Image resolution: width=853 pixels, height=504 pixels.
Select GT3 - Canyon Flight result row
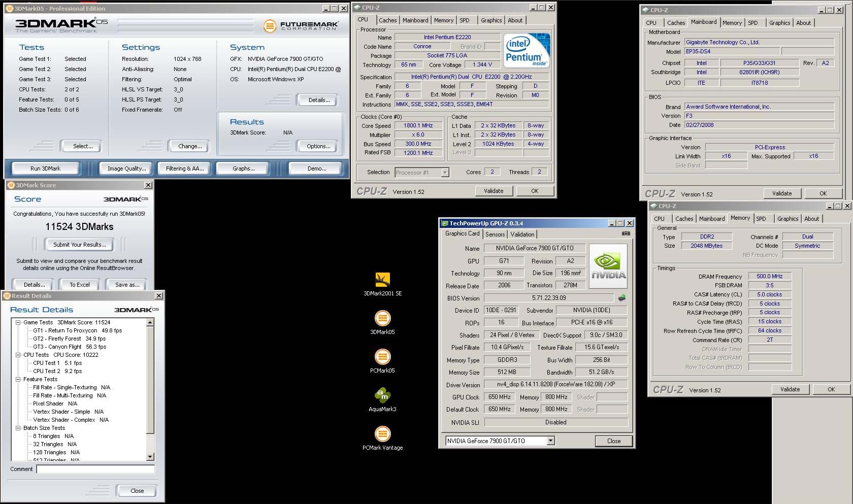[70, 347]
